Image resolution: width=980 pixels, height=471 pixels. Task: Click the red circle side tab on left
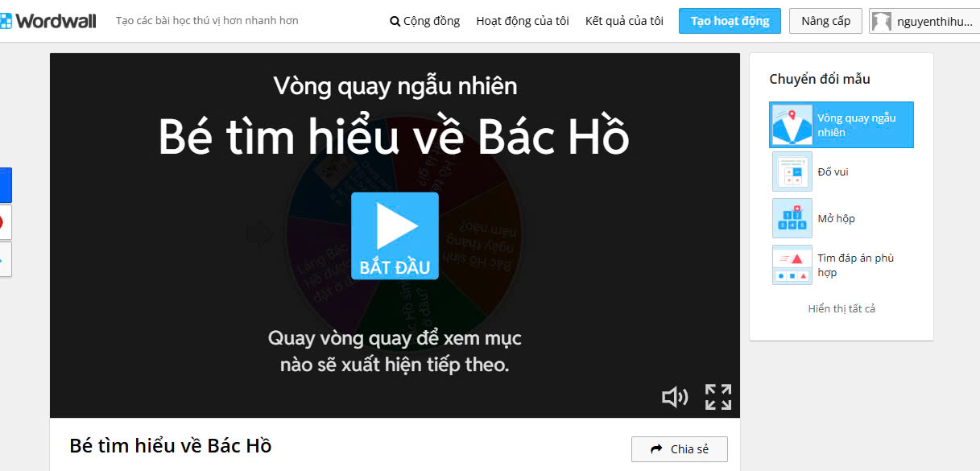(6, 222)
